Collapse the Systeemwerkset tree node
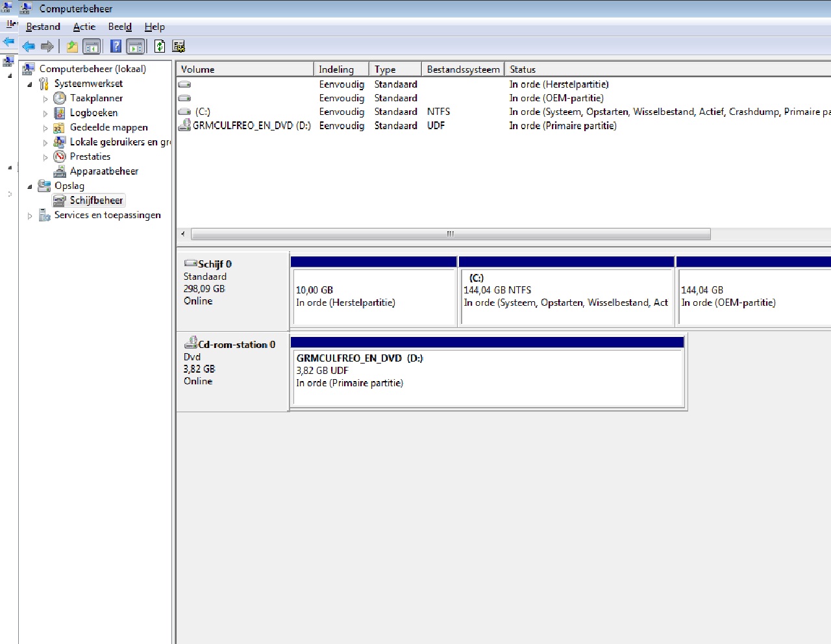 pos(30,84)
